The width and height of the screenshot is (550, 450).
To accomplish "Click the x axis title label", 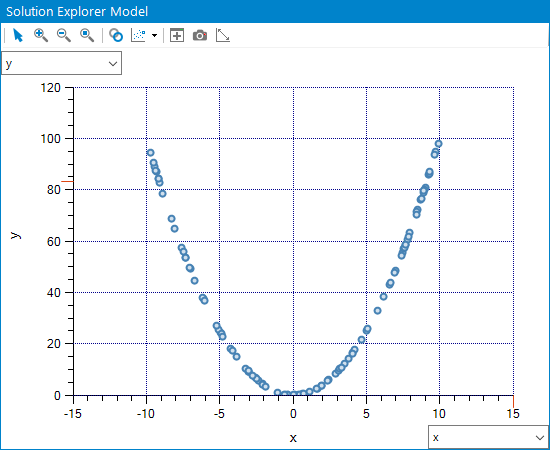I will coord(293,438).
